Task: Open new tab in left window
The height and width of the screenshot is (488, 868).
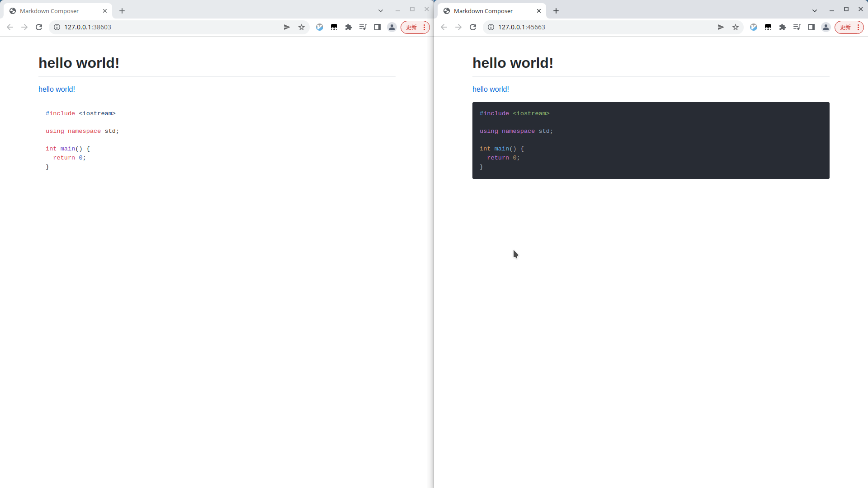Action: click(x=122, y=11)
